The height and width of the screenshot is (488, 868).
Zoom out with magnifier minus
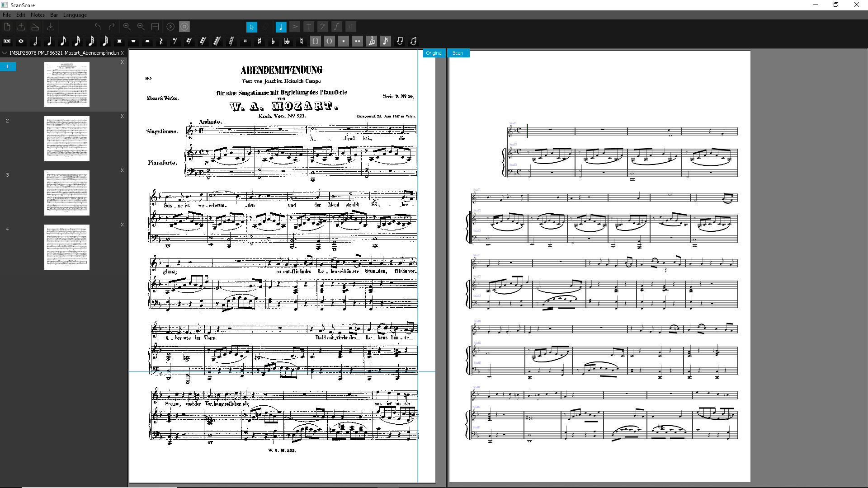(x=141, y=27)
